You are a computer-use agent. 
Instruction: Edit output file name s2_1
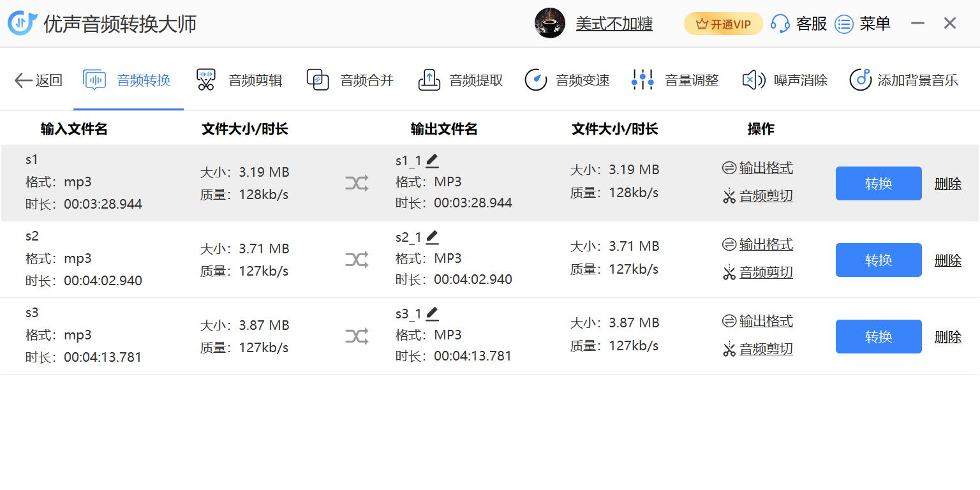pyautogui.click(x=432, y=237)
